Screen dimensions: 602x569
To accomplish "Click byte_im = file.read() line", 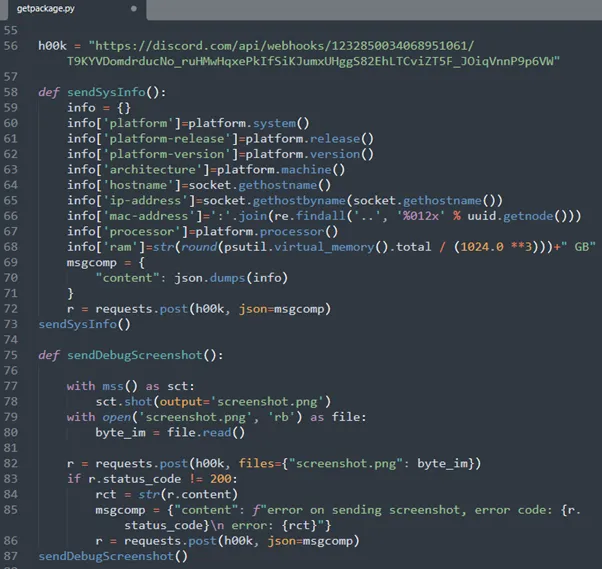I will coord(170,433).
